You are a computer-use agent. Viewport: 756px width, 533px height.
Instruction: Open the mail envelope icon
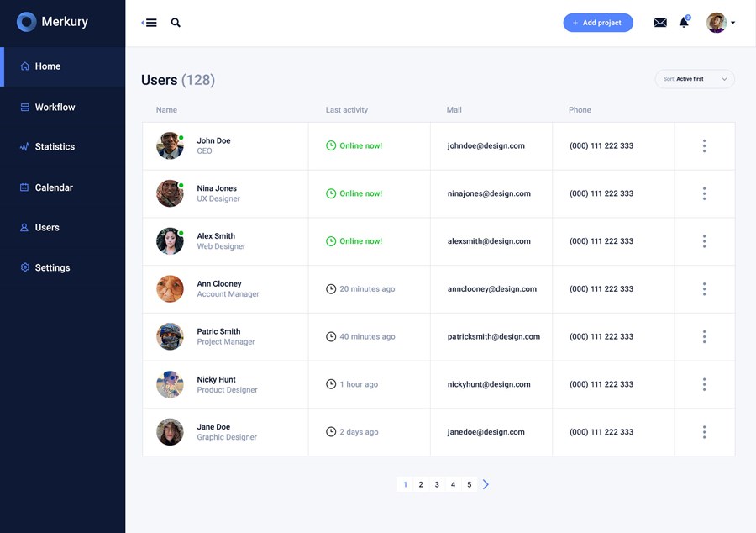pyautogui.click(x=660, y=23)
